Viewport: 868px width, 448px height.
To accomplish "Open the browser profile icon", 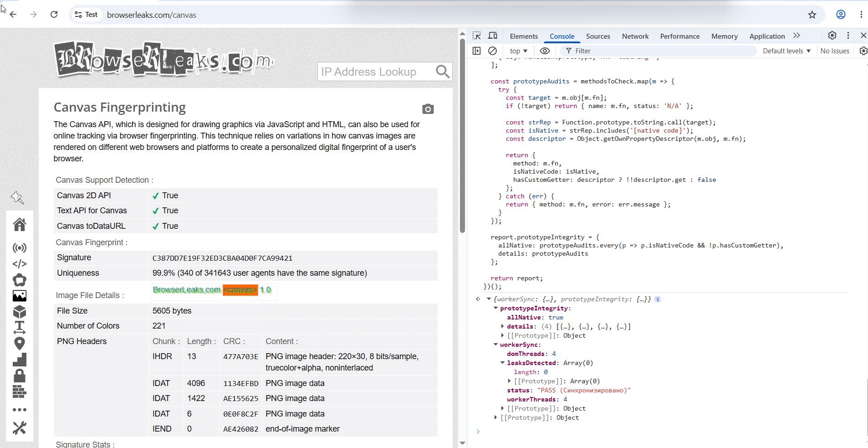I will (x=841, y=15).
